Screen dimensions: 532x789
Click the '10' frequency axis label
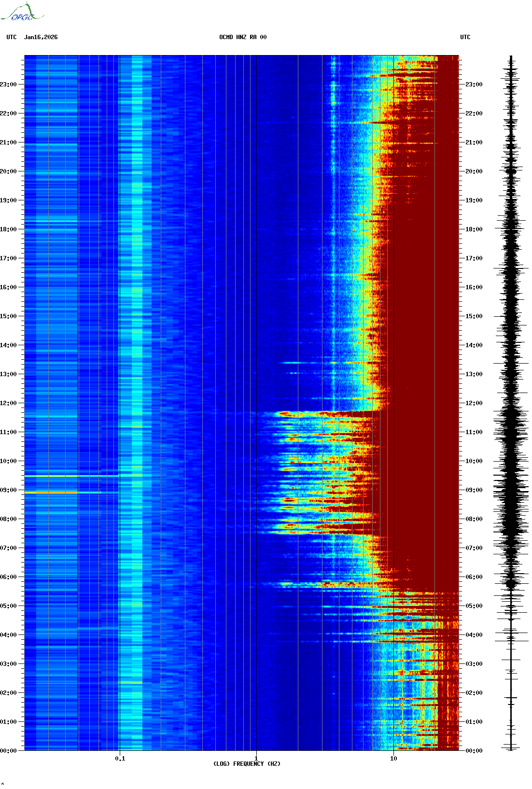393,758
